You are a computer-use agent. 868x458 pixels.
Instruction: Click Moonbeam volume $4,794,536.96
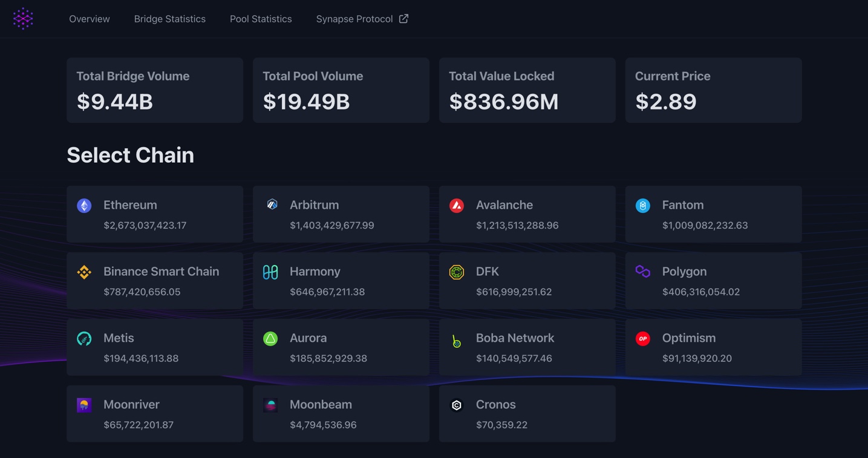point(323,425)
